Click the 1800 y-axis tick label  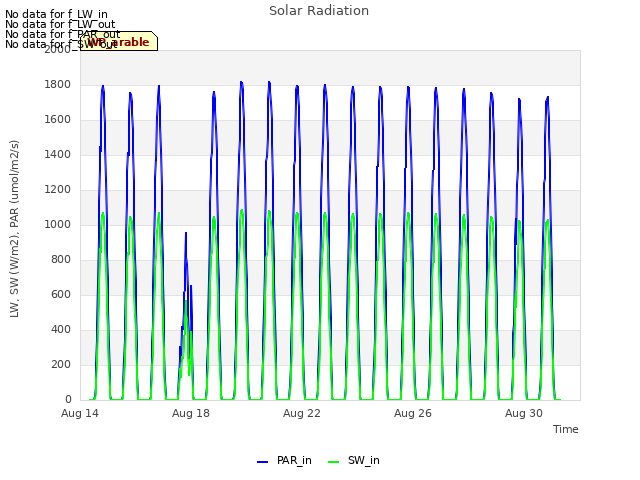pyautogui.click(x=58, y=84)
